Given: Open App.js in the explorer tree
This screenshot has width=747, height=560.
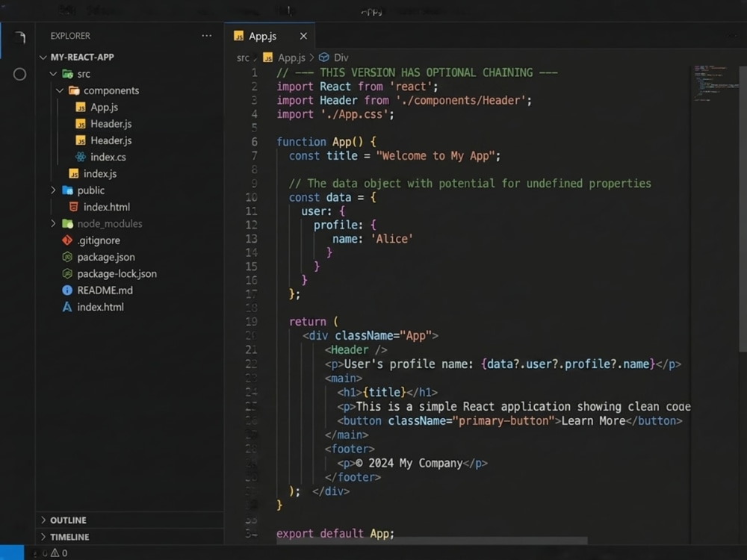Looking at the screenshot, I should click(x=105, y=107).
